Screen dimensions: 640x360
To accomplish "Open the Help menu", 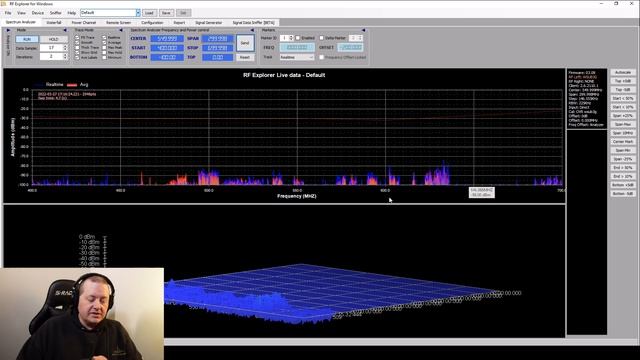I will (71, 13).
